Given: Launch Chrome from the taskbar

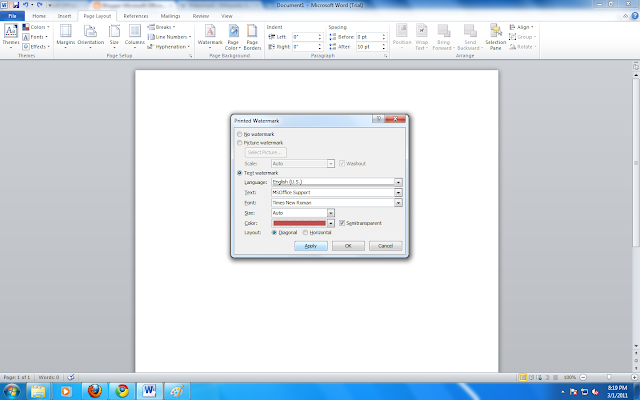Looking at the screenshot, I should pos(122,391).
